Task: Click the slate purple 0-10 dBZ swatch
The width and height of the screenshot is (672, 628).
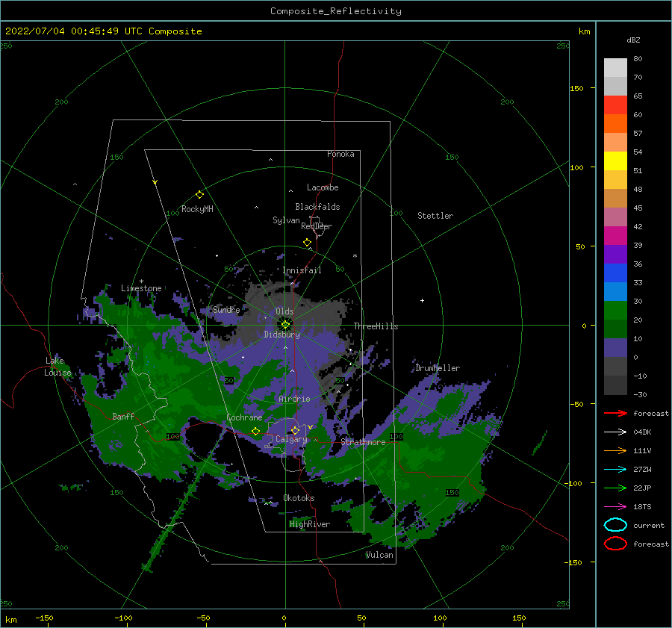Action: 615,348
